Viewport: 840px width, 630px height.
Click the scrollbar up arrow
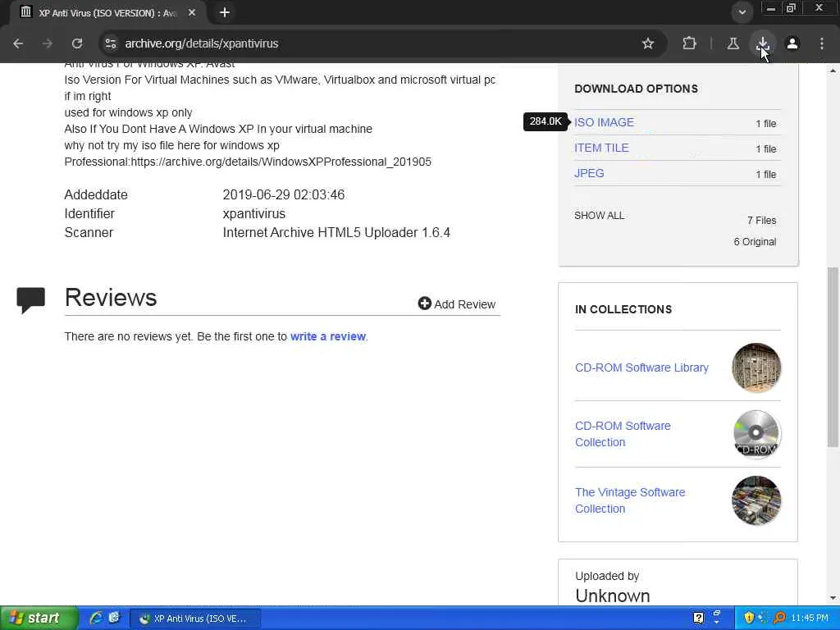tap(833, 71)
